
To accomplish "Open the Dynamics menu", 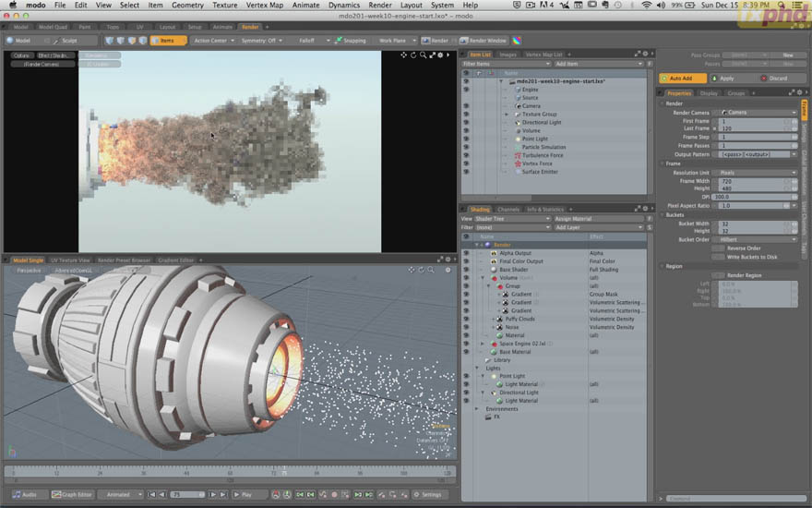I will click(x=344, y=6).
